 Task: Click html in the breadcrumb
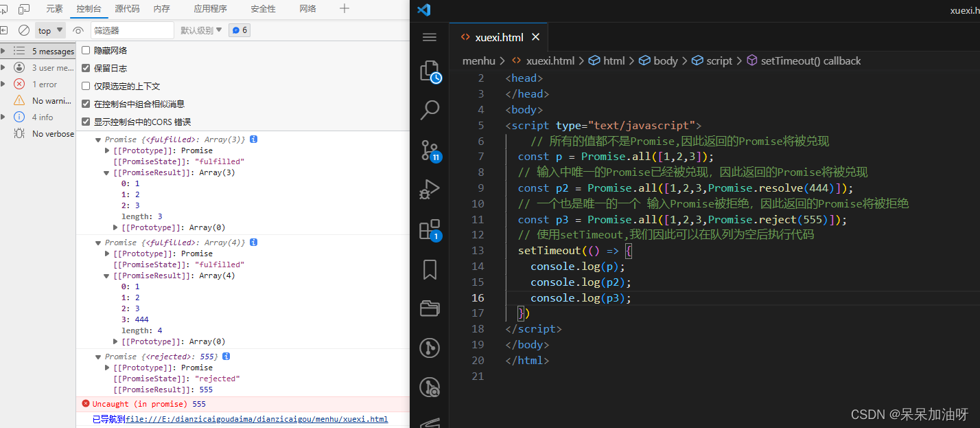coord(614,60)
